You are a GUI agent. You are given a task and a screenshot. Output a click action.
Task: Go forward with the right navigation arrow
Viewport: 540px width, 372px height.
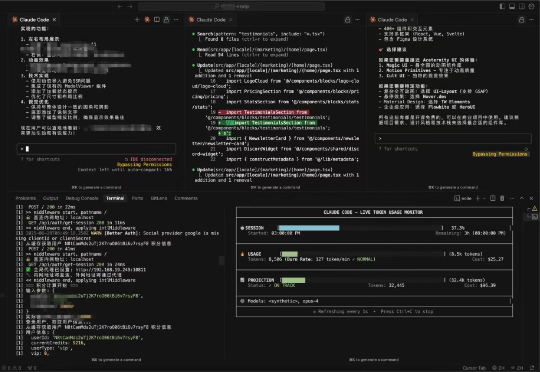click(x=129, y=6)
